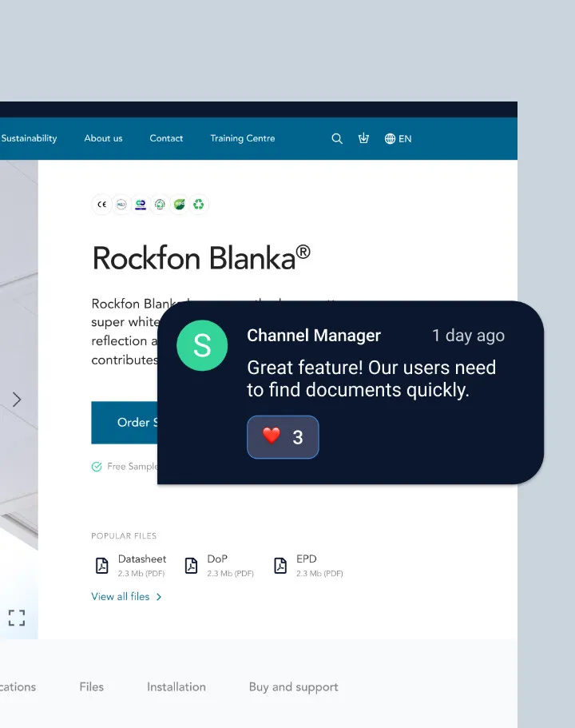The width and height of the screenshot is (575, 728).
Task: Click the EPD PDF icon
Action: tap(280, 566)
